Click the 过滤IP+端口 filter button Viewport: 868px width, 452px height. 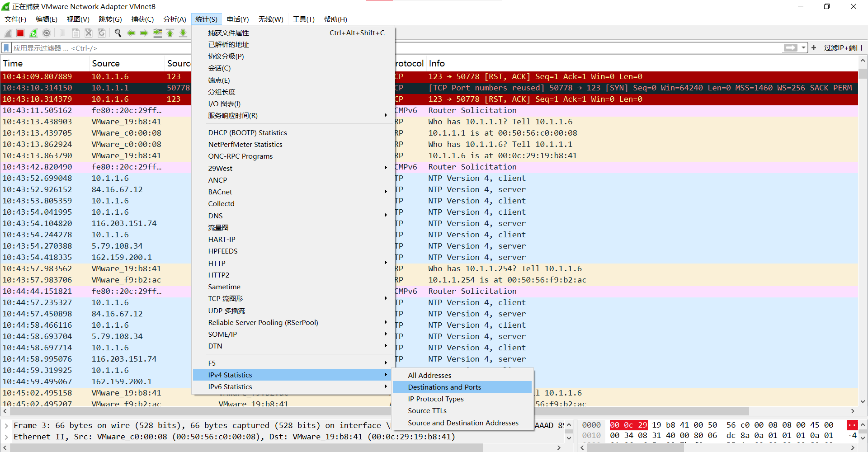coord(843,47)
